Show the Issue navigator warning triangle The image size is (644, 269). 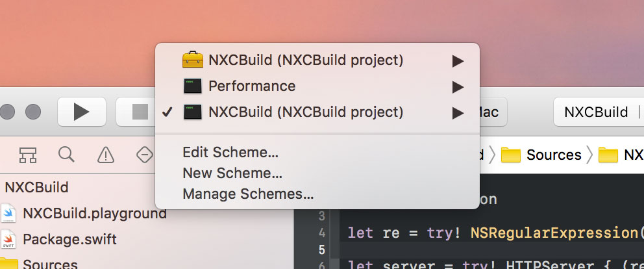pos(105,155)
